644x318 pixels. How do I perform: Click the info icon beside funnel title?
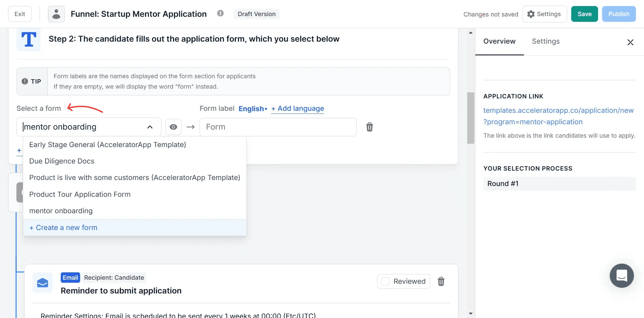[x=220, y=13]
